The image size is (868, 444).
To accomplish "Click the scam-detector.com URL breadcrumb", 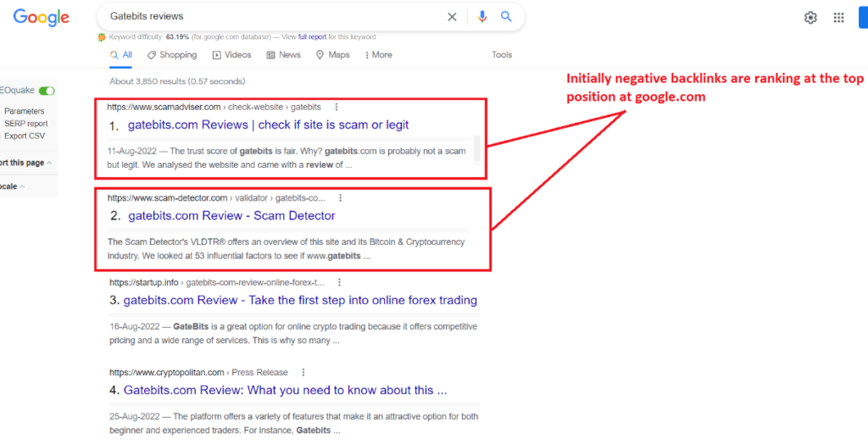I will [x=216, y=197].
